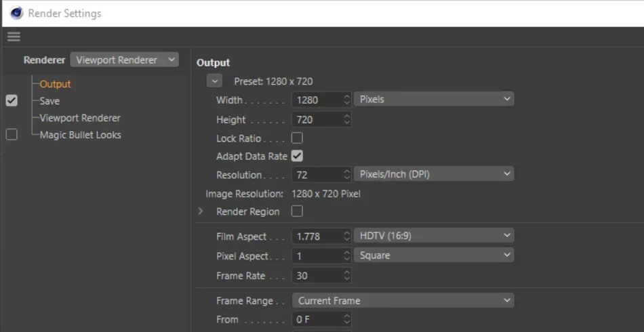Click the Width stepper arrows
The height and width of the screenshot is (332, 644).
point(346,100)
